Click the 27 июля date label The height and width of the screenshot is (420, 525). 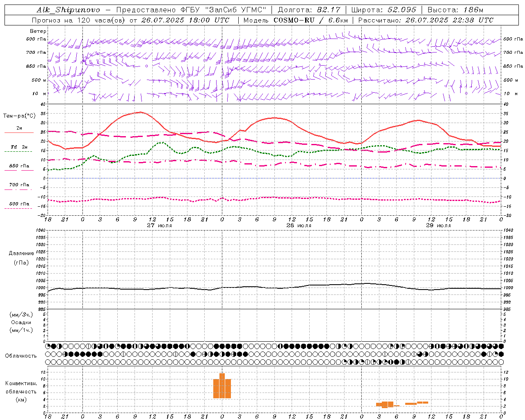coord(160,225)
